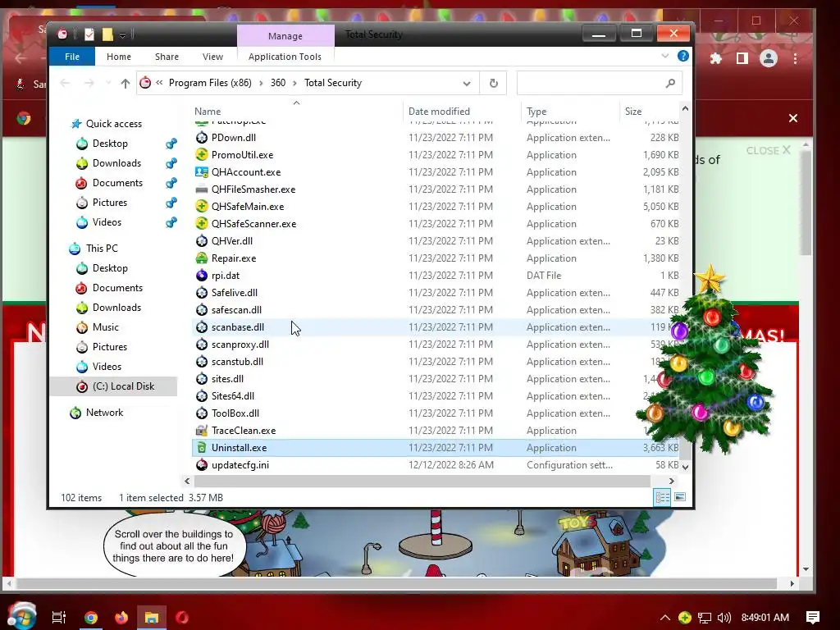Open Music under This PC
The image size is (840, 630).
click(106, 327)
